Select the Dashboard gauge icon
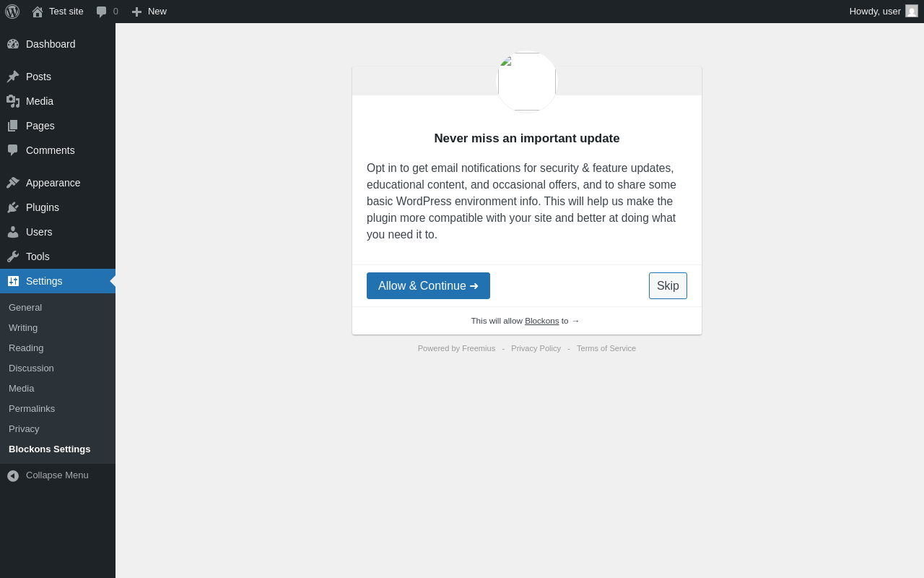Screen dimensions: 924x578 click(13, 44)
